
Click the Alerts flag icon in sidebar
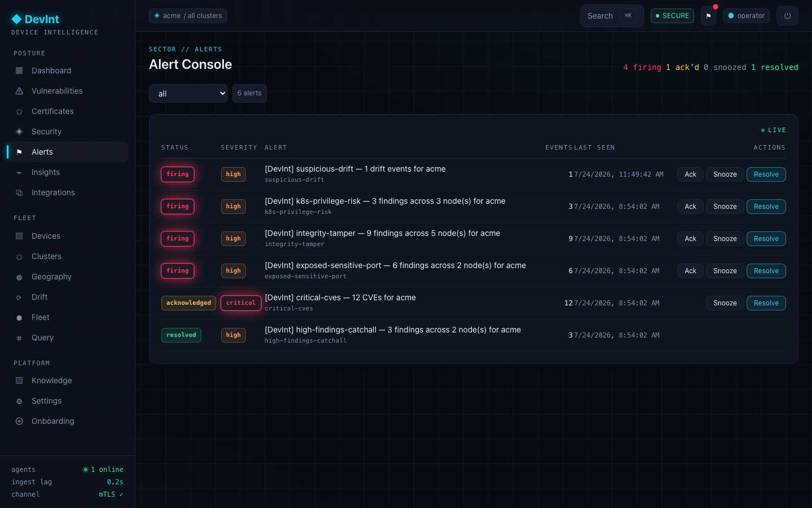[19, 152]
